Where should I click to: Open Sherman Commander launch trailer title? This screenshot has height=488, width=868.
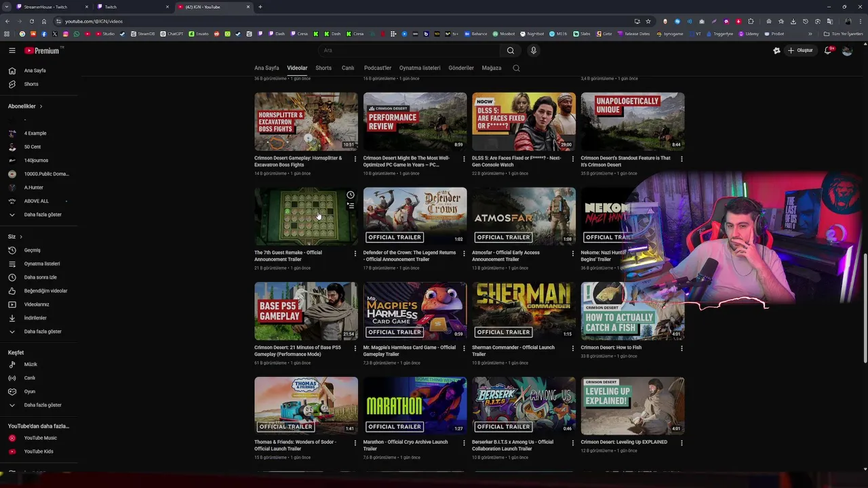[x=513, y=350]
